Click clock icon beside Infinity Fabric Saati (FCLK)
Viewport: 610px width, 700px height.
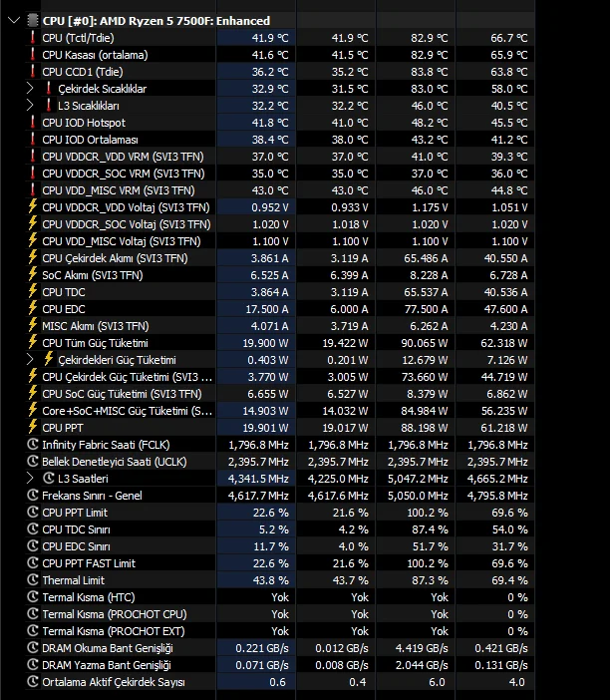pos(33,444)
